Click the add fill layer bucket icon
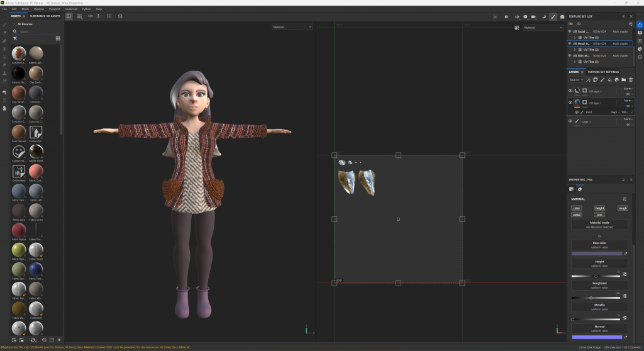This screenshot has width=644, height=351. [x=609, y=80]
